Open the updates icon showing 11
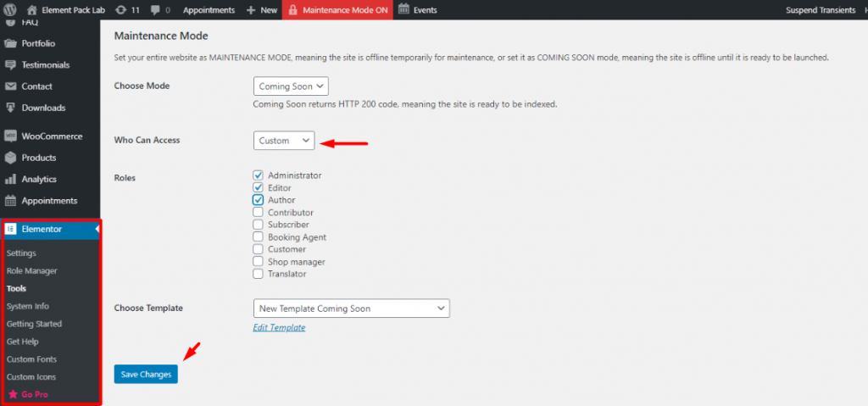Image resolution: width=868 pixels, height=406 pixels. point(120,10)
